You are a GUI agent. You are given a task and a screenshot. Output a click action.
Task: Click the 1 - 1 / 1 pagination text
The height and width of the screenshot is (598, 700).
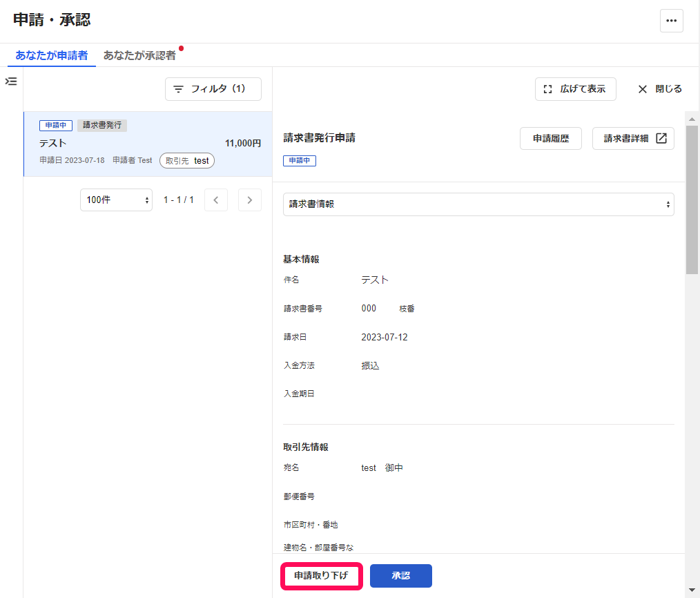coord(179,200)
